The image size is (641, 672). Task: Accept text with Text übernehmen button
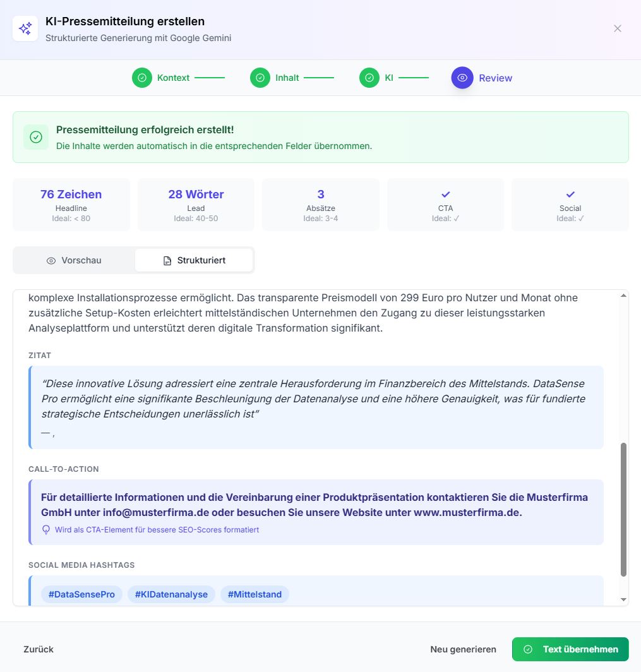(x=570, y=649)
